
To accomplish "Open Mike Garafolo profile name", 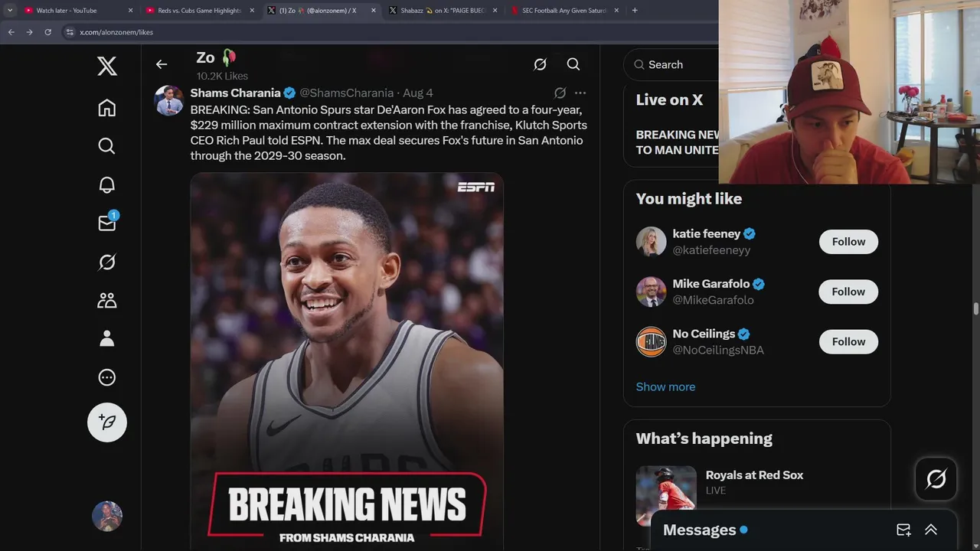I will click(x=710, y=284).
